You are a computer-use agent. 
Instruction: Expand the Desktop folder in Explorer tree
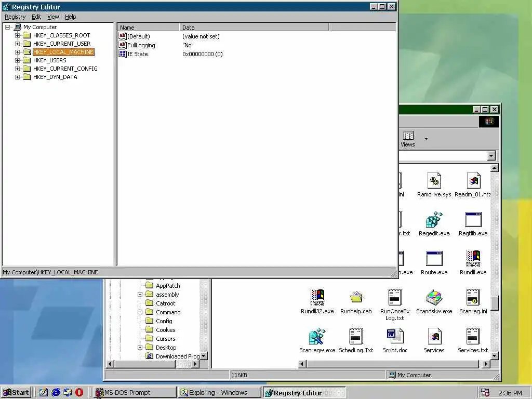pos(140,348)
